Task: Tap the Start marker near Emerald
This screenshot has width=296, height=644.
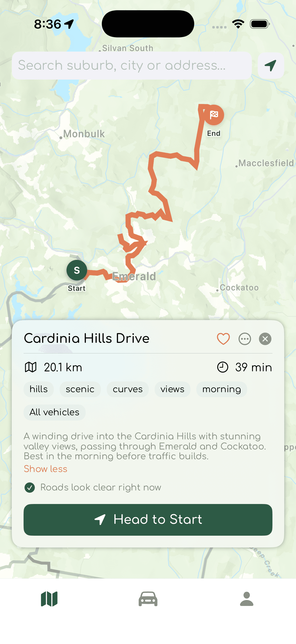Action: coord(77,270)
